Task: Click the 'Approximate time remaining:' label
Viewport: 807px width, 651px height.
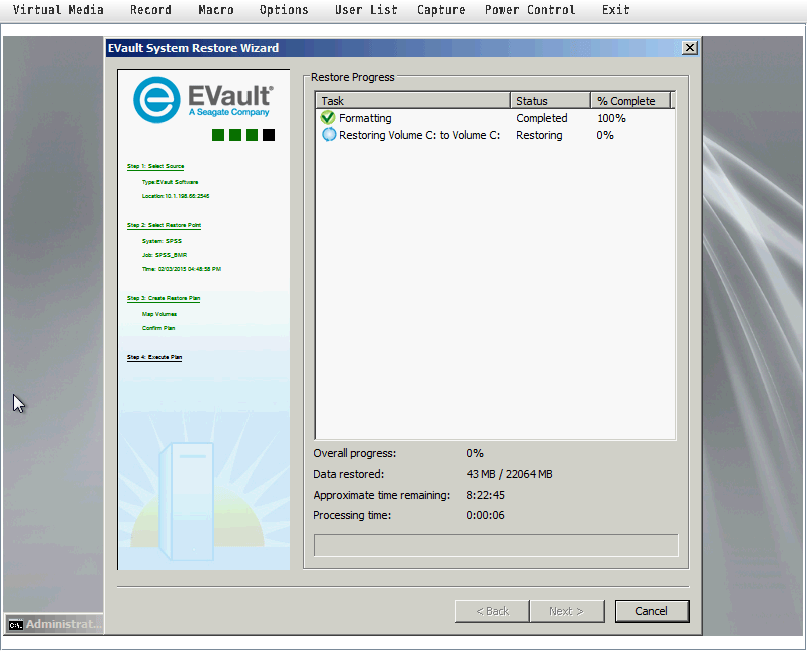Action: [x=381, y=495]
